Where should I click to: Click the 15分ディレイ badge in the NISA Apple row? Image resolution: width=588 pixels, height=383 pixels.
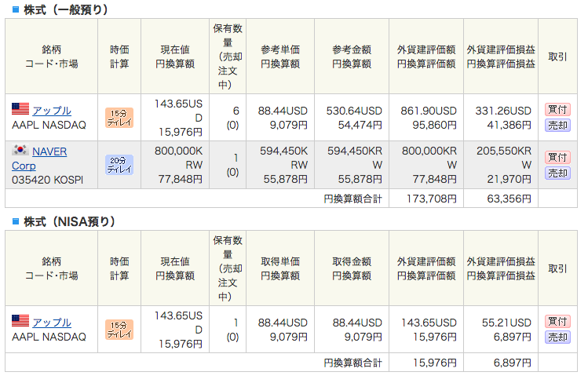pyautogui.click(x=119, y=330)
